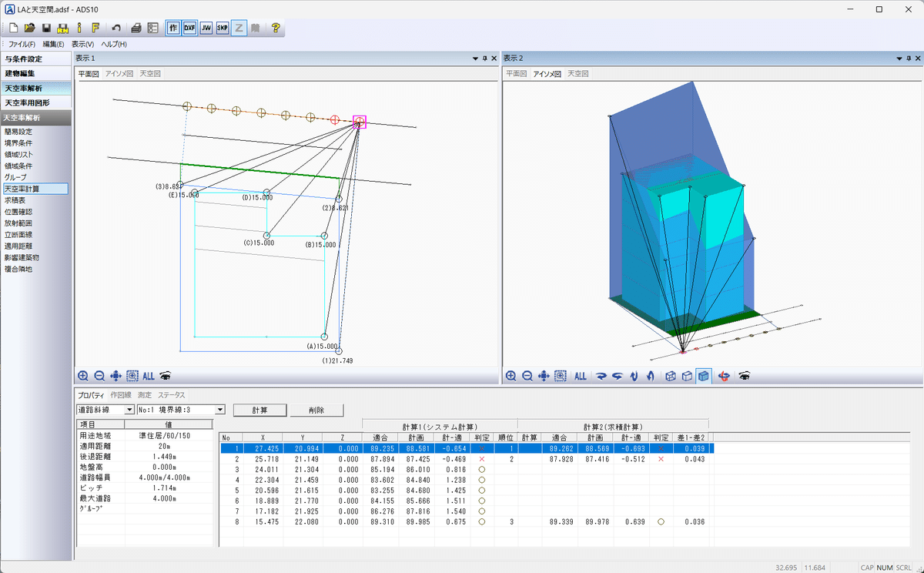924x573 pixels.
Task: Print with the printer icon
Action: [x=136, y=28]
